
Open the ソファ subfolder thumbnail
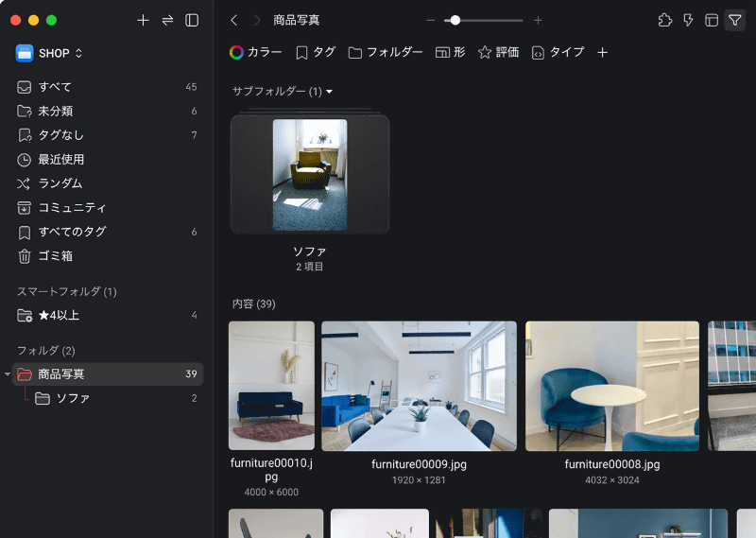310,174
